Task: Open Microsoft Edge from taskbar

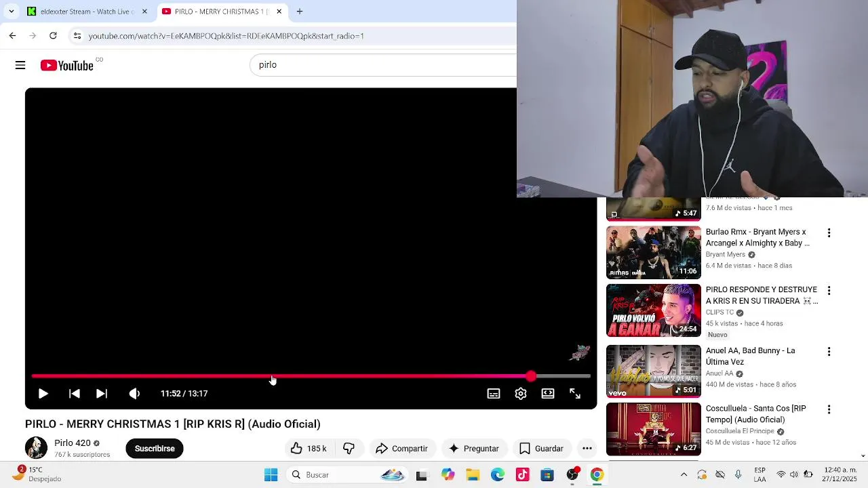Action: pyautogui.click(x=498, y=474)
